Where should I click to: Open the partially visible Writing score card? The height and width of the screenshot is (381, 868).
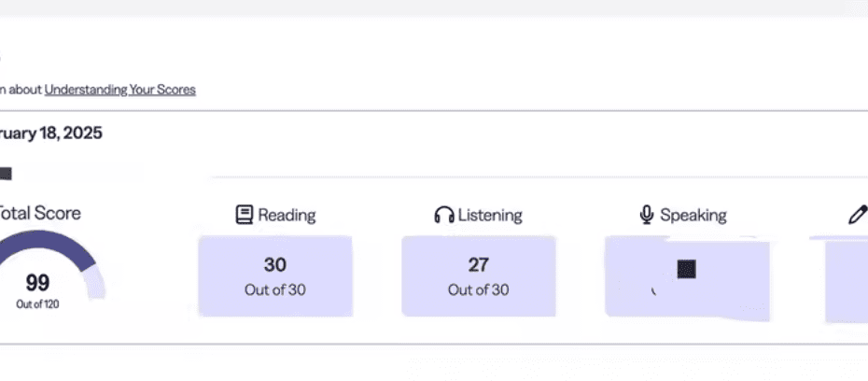click(x=847, y=279)
